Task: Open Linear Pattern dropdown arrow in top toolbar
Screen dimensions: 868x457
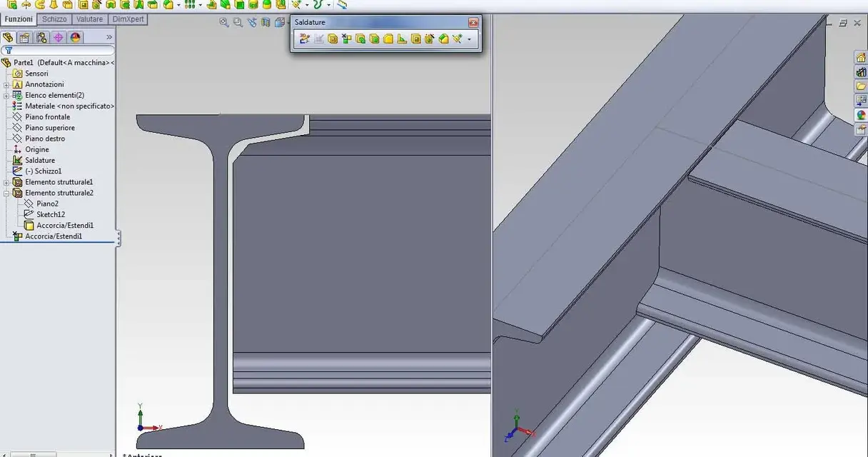Action: point(201,5)
